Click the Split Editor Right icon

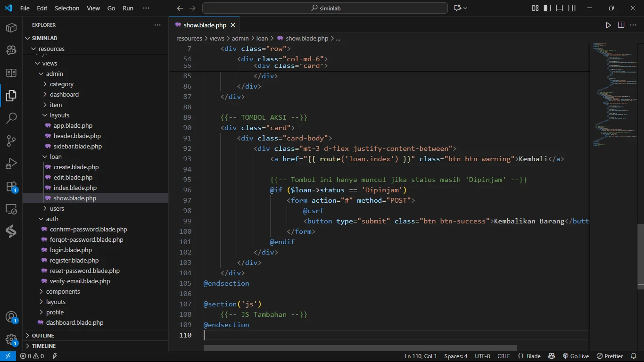pyautogui.click(x=621, y=25)
